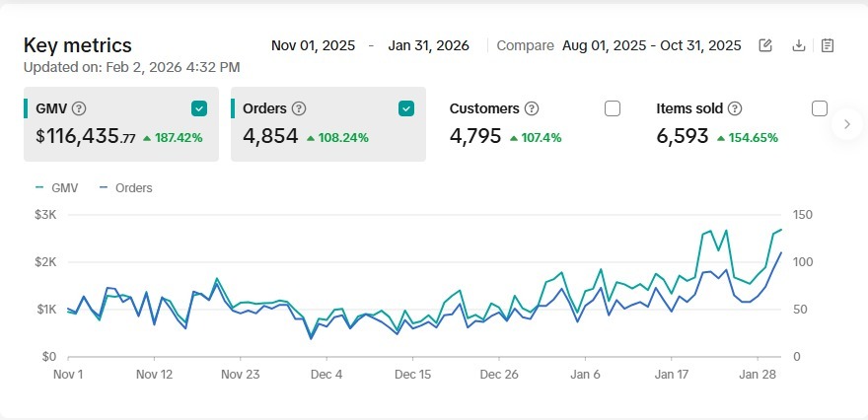Screen dimensions: 868x420
Task: Enable the Customers metric checkbox
Action: click(613, 108)
